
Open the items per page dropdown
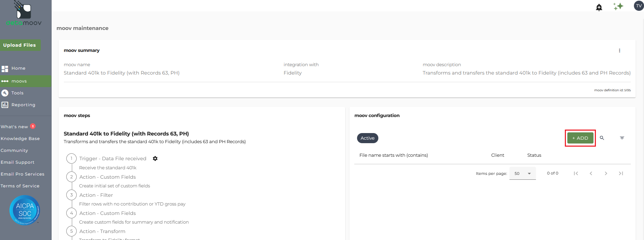[522, 173]
